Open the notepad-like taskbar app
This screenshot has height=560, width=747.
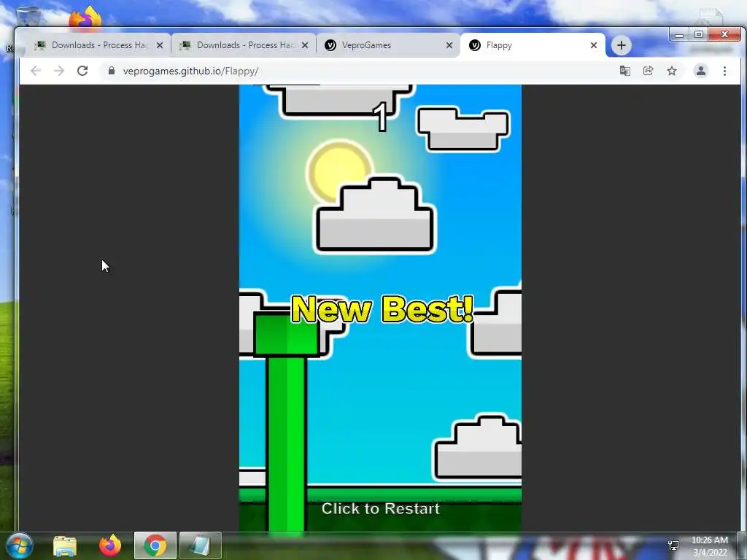(x=201, y=545)
